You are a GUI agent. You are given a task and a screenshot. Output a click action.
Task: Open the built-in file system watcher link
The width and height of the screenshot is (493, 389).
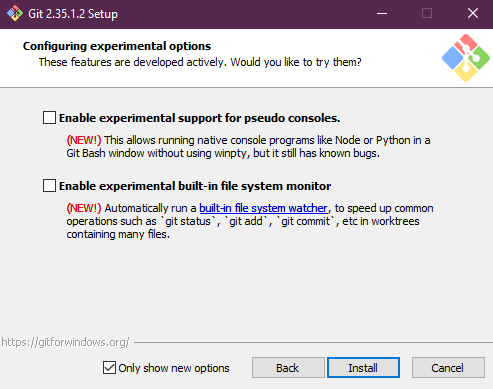click(263, 208)
